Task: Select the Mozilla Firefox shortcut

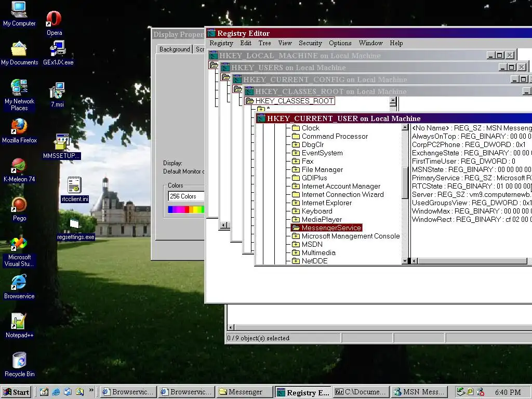Action: click(19, 131)
